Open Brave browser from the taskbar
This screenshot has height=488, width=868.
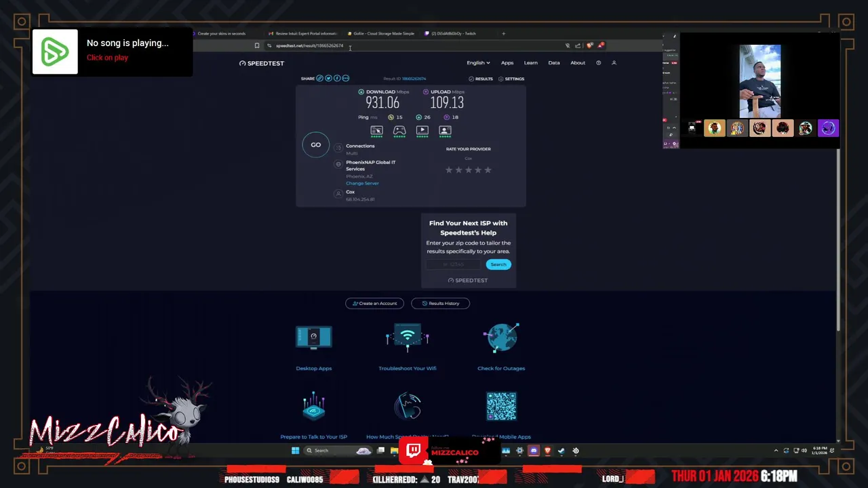click(548, 451)
